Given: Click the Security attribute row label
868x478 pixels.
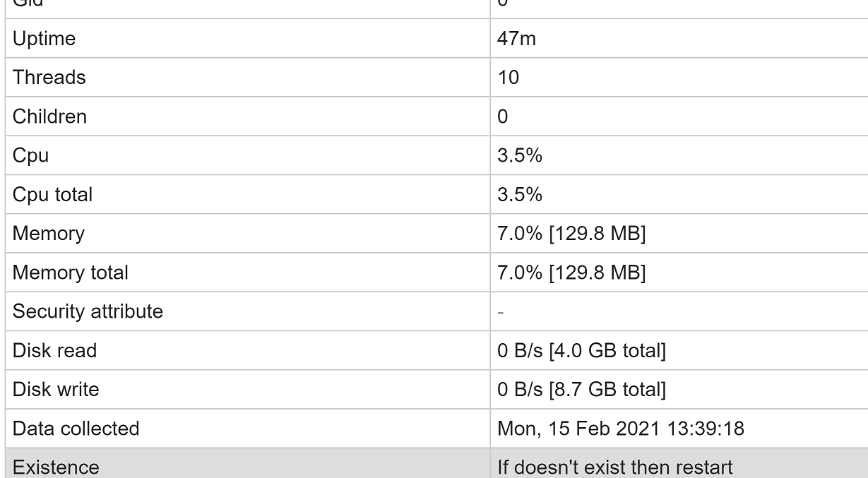Looking at the screenshot, I should pyautogui.click(x=88, y=311).
